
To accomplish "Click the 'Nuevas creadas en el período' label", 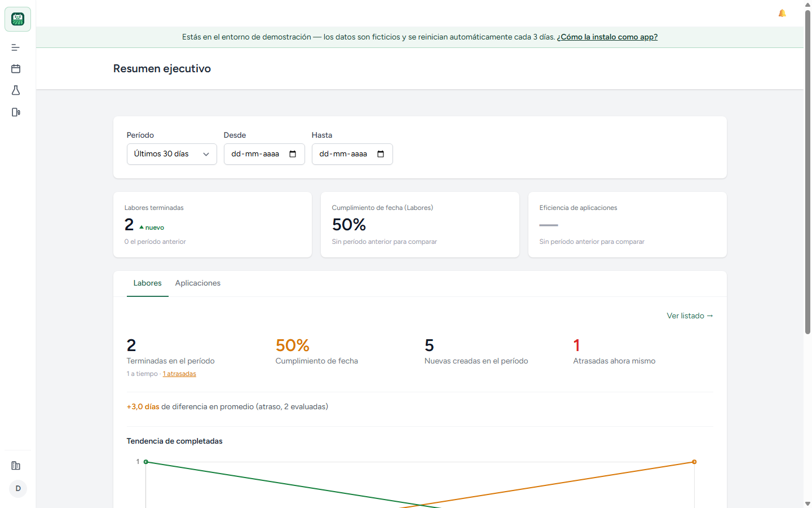I will coord(476,361).
